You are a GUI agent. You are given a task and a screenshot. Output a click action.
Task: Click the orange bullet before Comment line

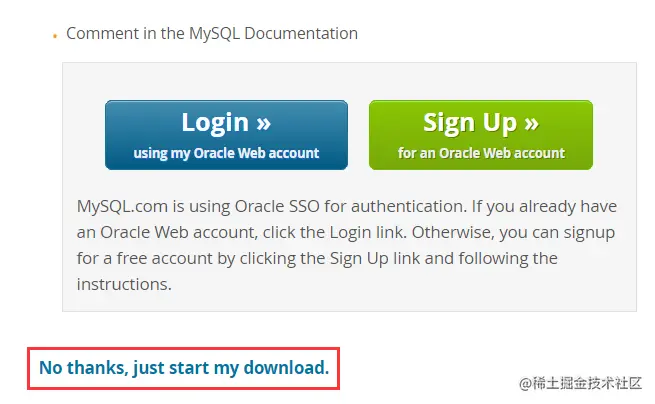coord(55,36)
